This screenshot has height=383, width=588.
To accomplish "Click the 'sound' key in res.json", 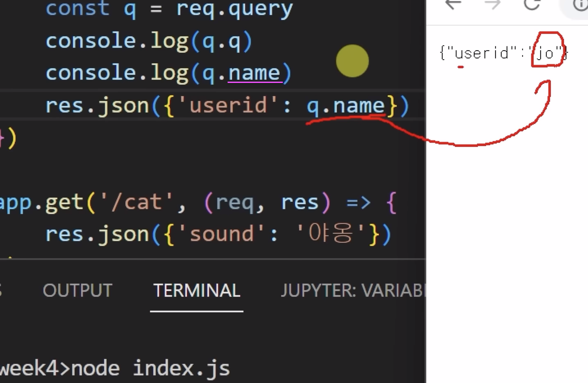I will pyautogui.click(x=221, y=234).
